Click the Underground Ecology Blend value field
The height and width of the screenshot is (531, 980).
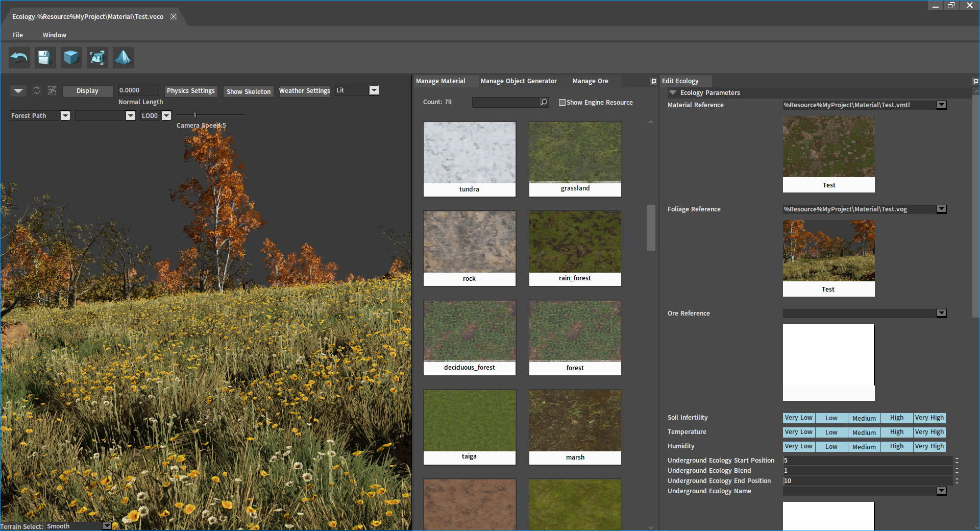868,471
